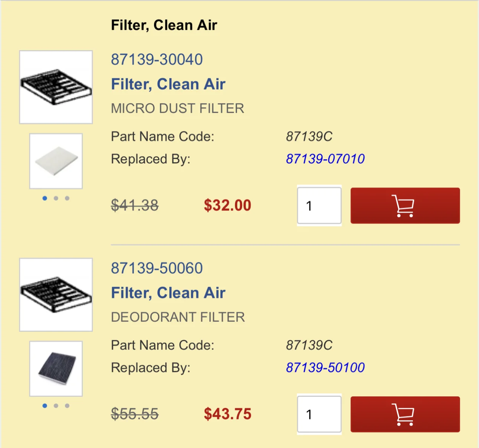Select first image dot for deodorant filter
This screenshot has height=448, width=479.
[45, 406]
